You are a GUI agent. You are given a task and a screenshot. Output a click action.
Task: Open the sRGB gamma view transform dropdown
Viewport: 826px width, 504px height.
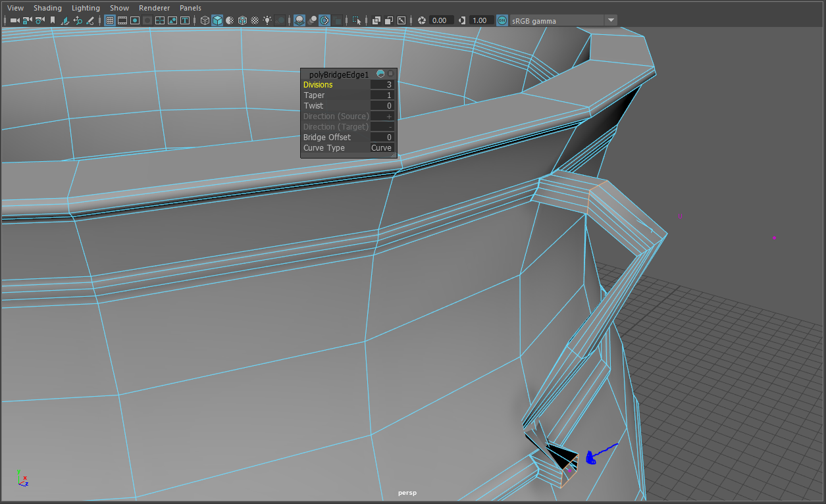coord(611,20)
